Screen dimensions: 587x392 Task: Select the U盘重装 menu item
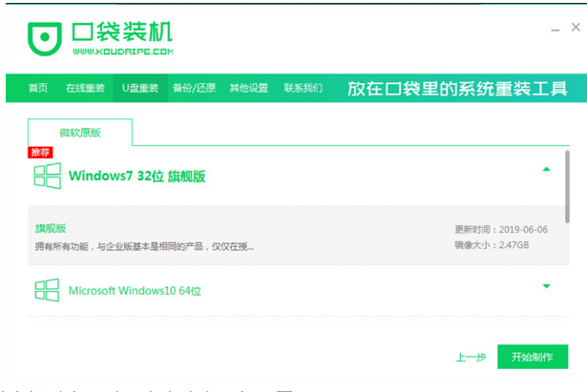point(140,88)
